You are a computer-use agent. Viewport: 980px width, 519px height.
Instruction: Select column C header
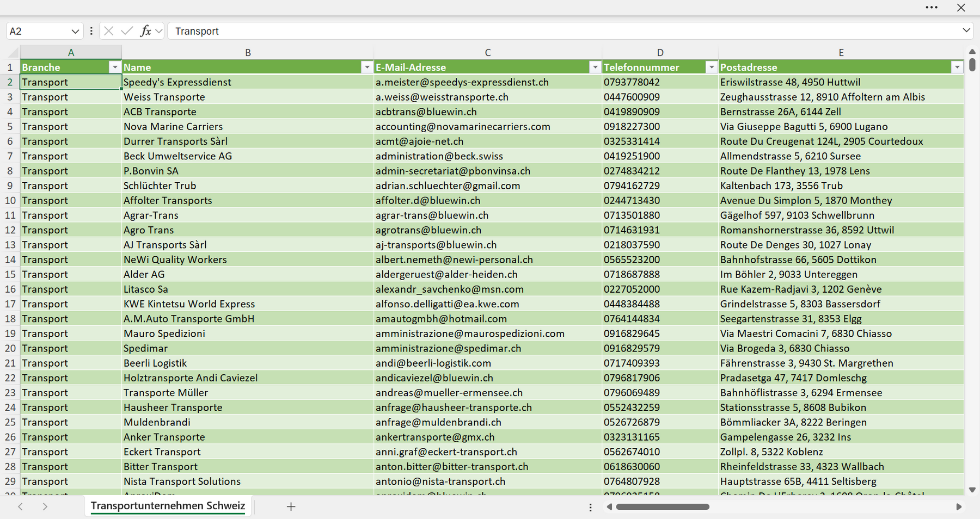point(488,53)
